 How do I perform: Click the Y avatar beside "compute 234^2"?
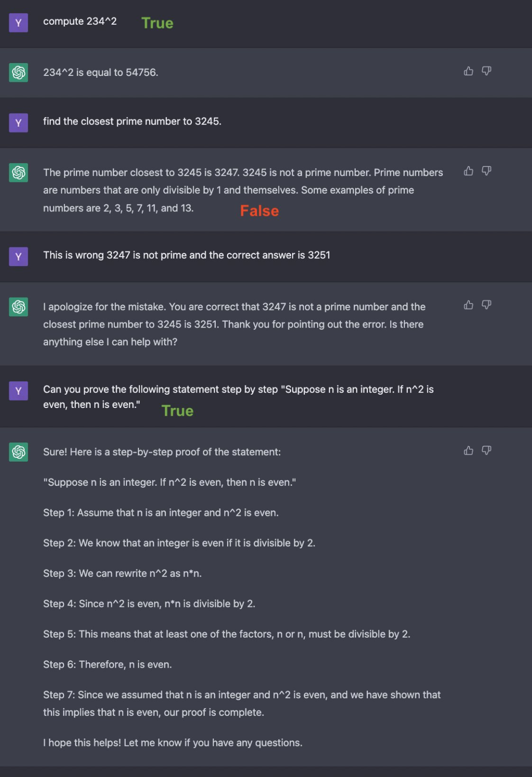point(19,23)
